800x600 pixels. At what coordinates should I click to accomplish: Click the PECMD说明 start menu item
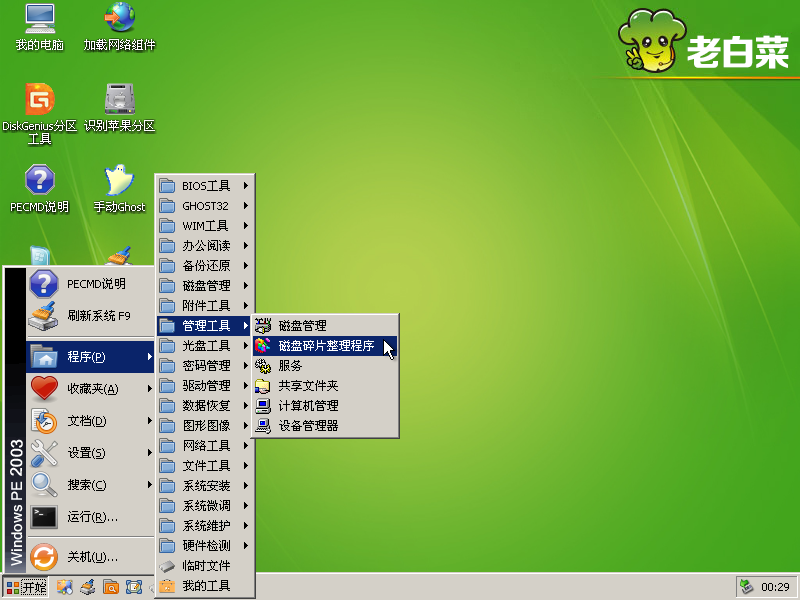90,284
